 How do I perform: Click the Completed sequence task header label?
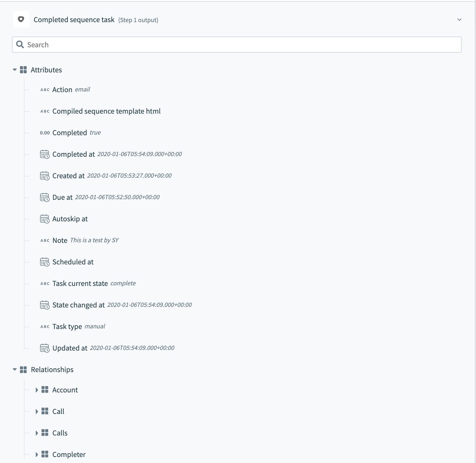click(x=74, y=19)
